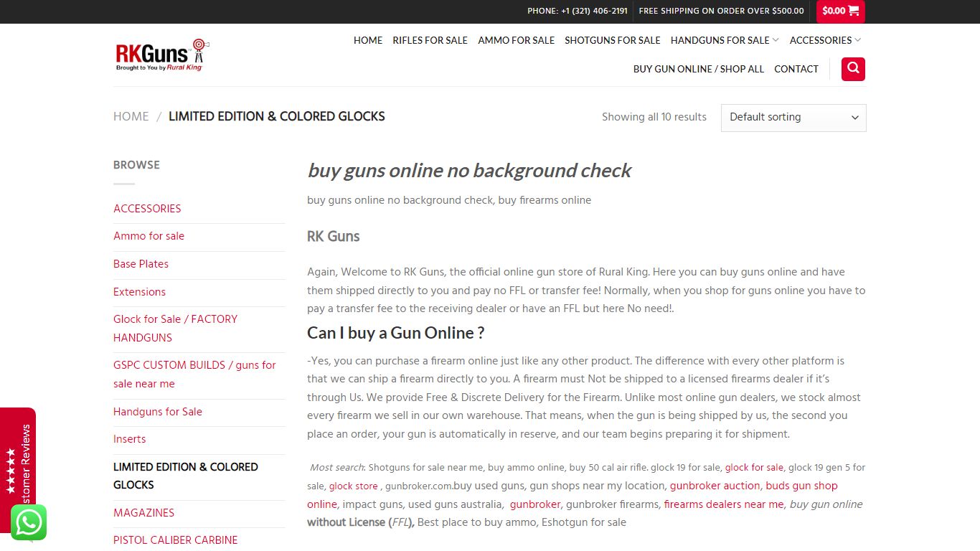Click the HOME breadcrumb link
The height and width of the screenshot is (551, 980).
[131, 116]
